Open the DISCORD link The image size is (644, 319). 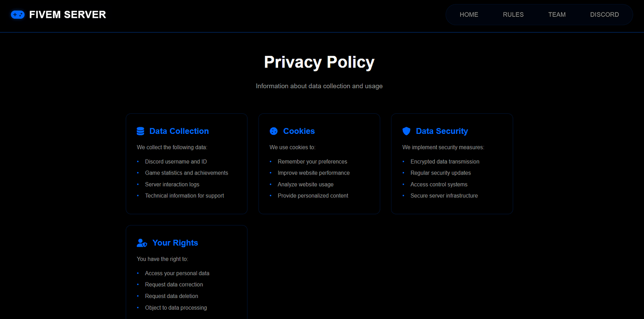(604, 14)
